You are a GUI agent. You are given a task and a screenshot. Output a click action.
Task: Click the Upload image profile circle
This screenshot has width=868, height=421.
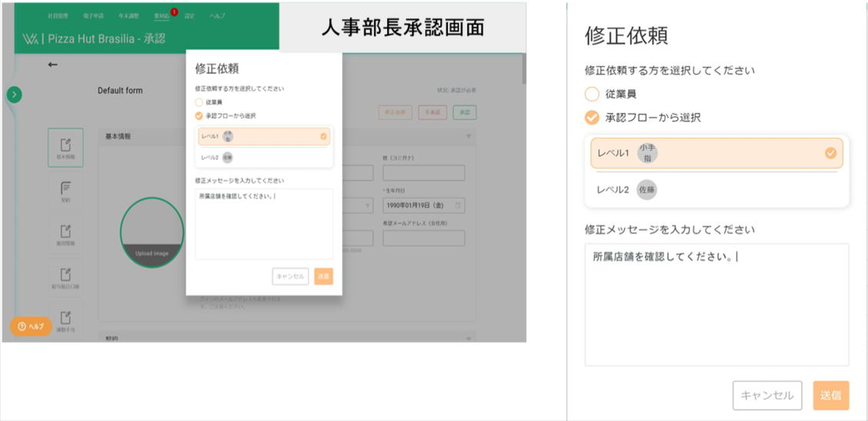coord(152,232)
